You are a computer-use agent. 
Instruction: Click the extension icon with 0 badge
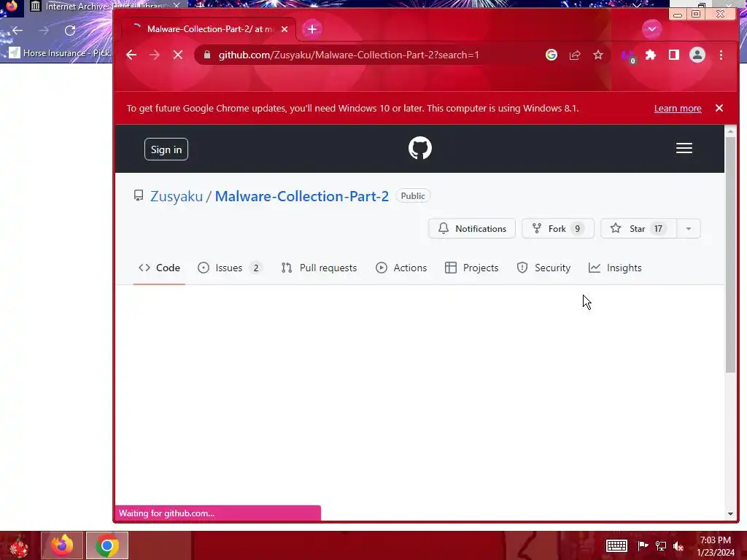(628, 56)
